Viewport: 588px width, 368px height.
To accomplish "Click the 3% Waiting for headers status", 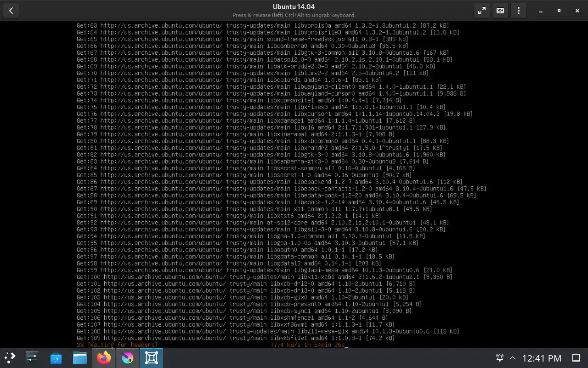I will (117, 345).
